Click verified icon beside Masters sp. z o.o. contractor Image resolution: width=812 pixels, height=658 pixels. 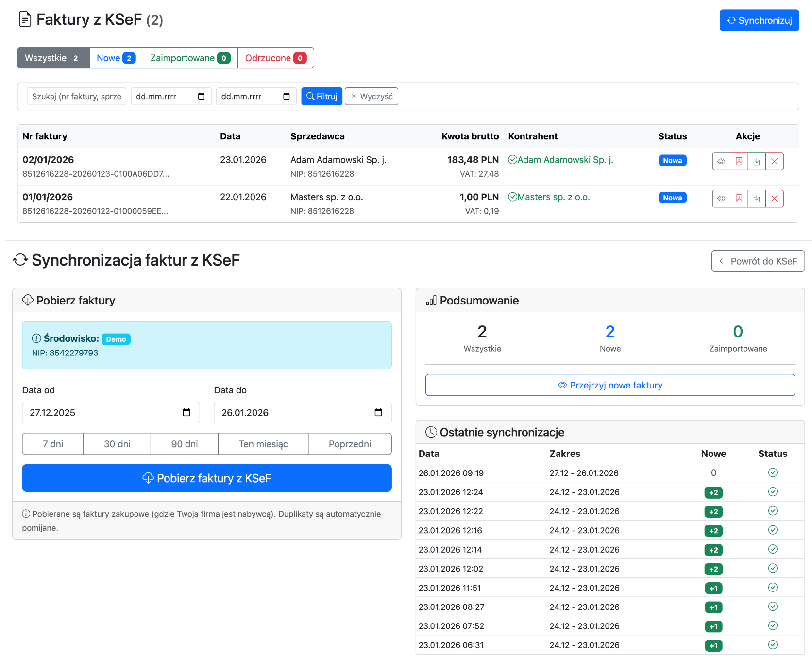click(x=512, y=197)
